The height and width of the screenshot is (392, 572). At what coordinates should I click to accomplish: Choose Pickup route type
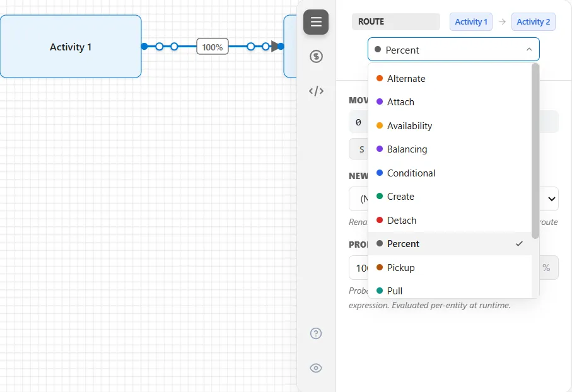point(450,268)
